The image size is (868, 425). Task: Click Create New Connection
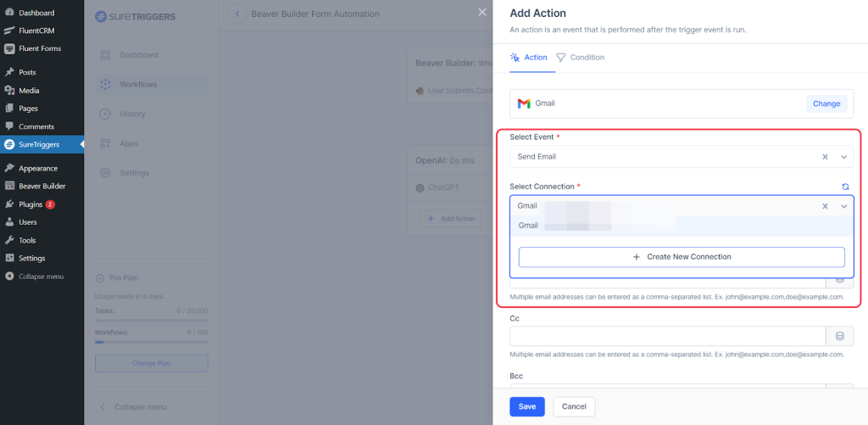pyautogui.click(x=682, y=257)
